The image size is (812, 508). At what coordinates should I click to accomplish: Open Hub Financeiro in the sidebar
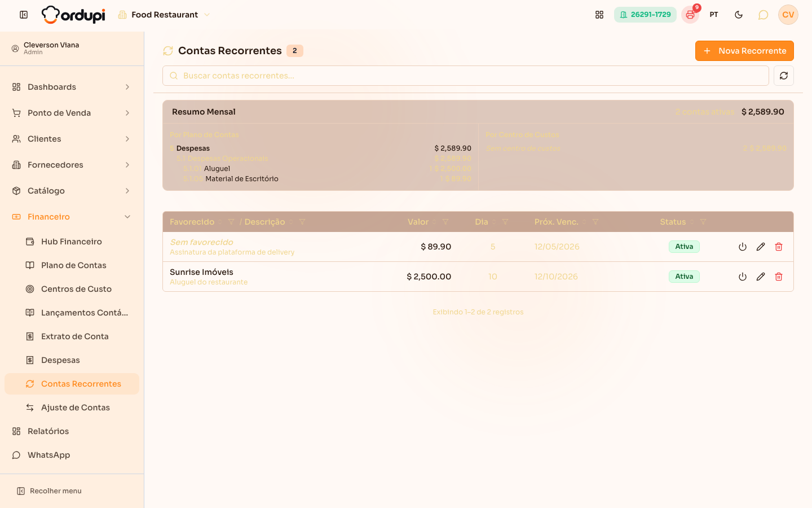72,242
